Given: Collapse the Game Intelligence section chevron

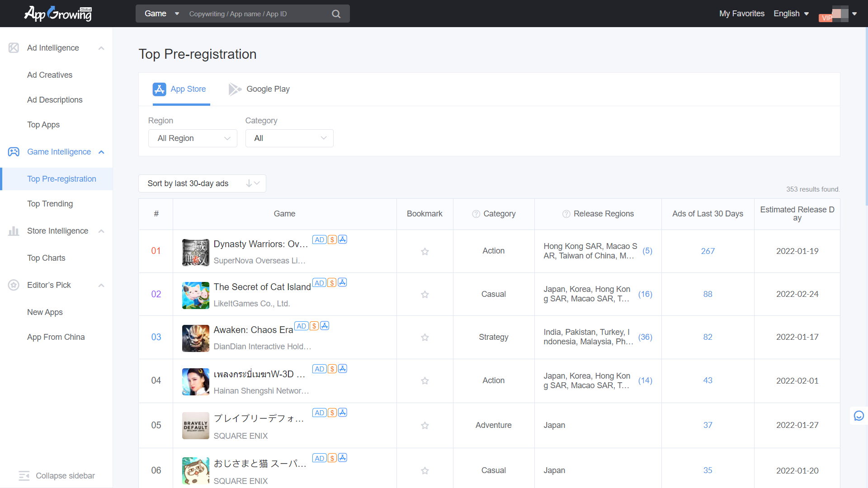Looking at the screenshot, I should [x=101, y=152].
